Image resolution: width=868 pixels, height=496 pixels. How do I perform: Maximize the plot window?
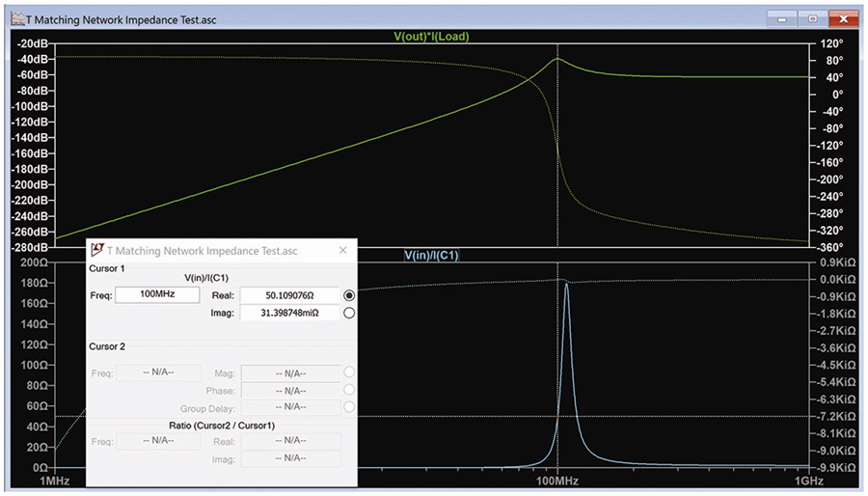click(812, 19)
